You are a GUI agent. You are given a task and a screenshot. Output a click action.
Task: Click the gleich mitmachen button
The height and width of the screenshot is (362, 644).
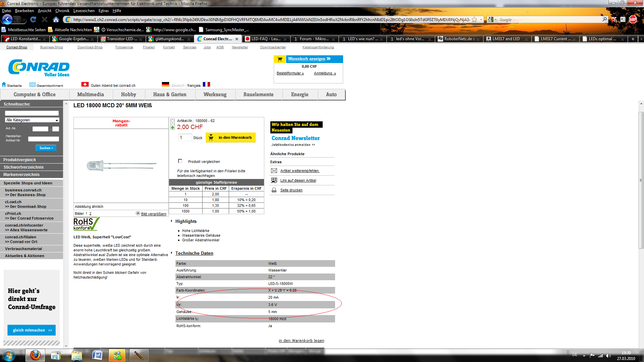click(x=32, y=330)
